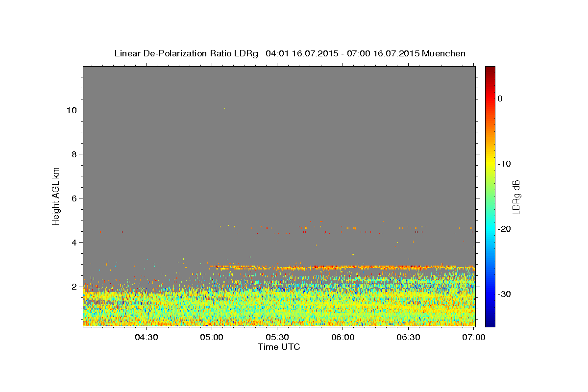Viewport: 588px width, 392px height.
Task: Click the 07:00 time tick label
Action: pyautogui.click(x=474, y=337)
